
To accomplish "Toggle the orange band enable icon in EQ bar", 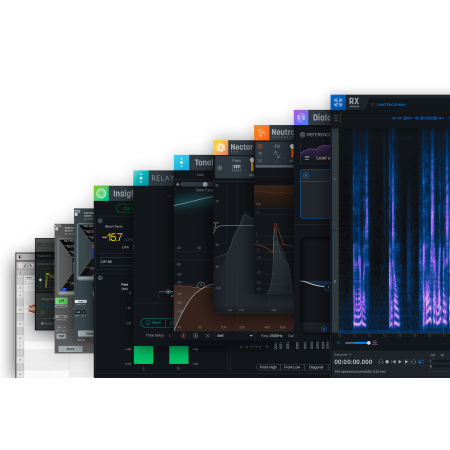I will coord(183,336).
